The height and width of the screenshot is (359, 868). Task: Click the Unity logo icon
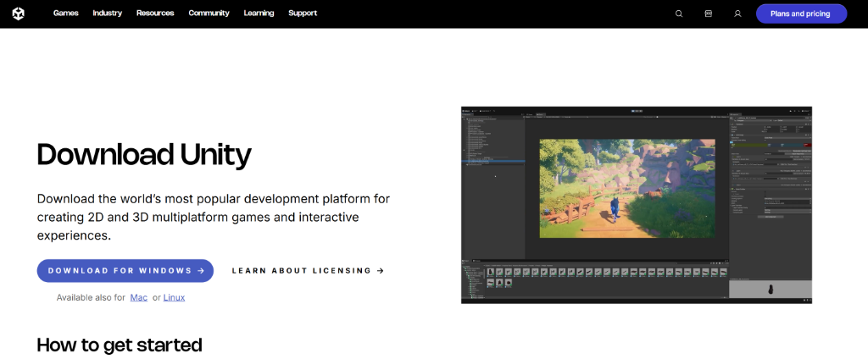click(x=19, y=14)
